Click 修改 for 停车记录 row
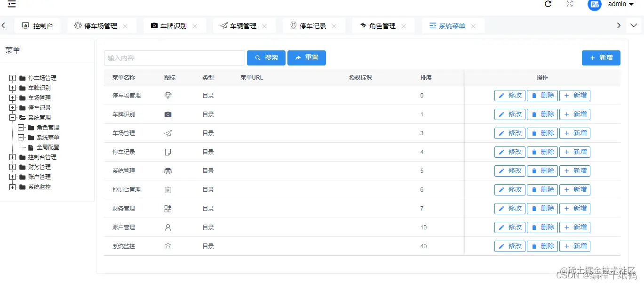This screenshot has width=644, height=284. [x=510, y=152]
